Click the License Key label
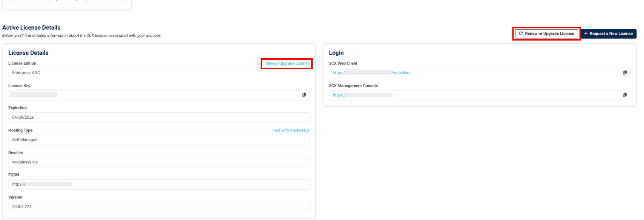The width and height of the screenshot is (644, 220). (19, 86)
